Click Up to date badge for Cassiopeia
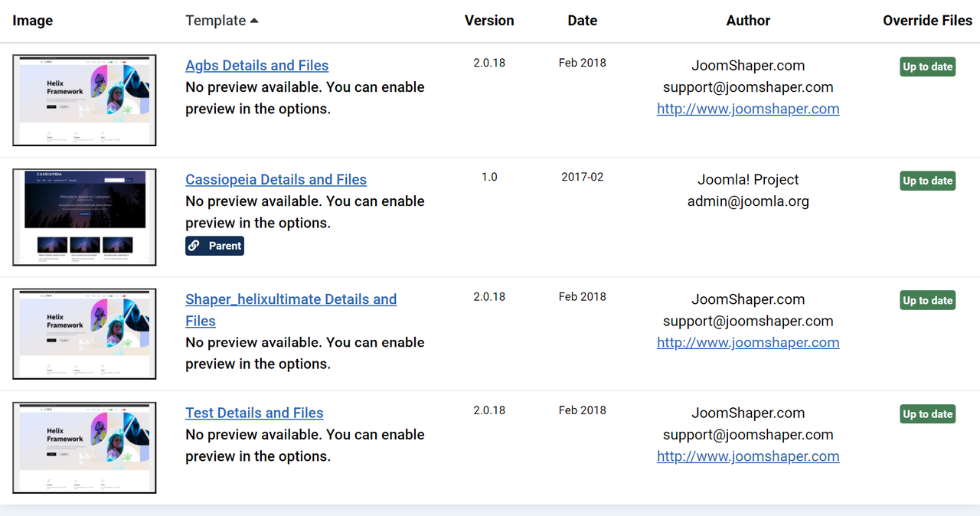980x516 pixels. coord(927,181)
